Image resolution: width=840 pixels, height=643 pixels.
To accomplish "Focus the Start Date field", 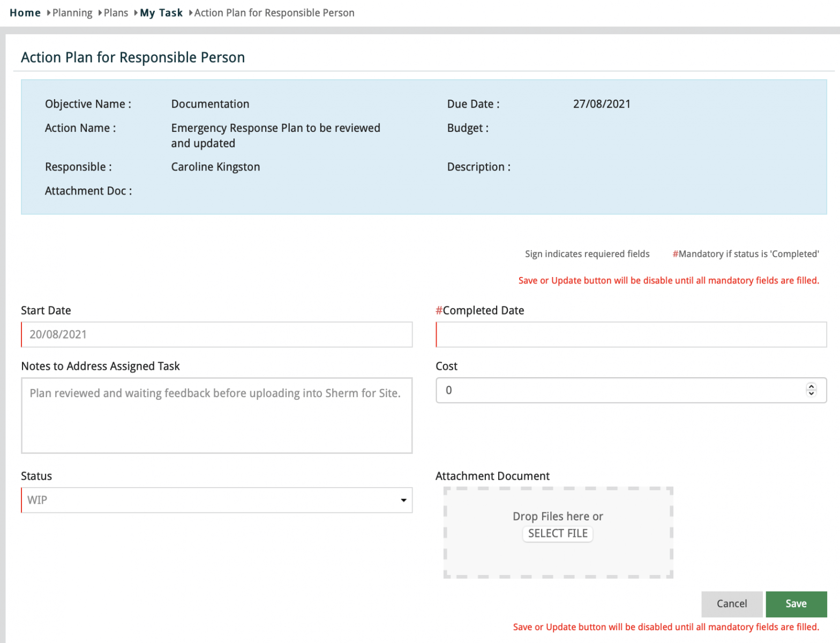I will [216, 334].
